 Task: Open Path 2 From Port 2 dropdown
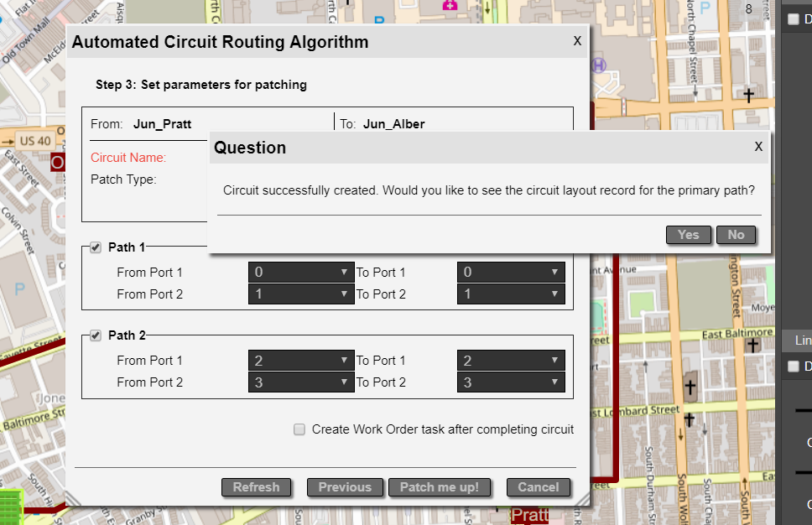[302, 382]
